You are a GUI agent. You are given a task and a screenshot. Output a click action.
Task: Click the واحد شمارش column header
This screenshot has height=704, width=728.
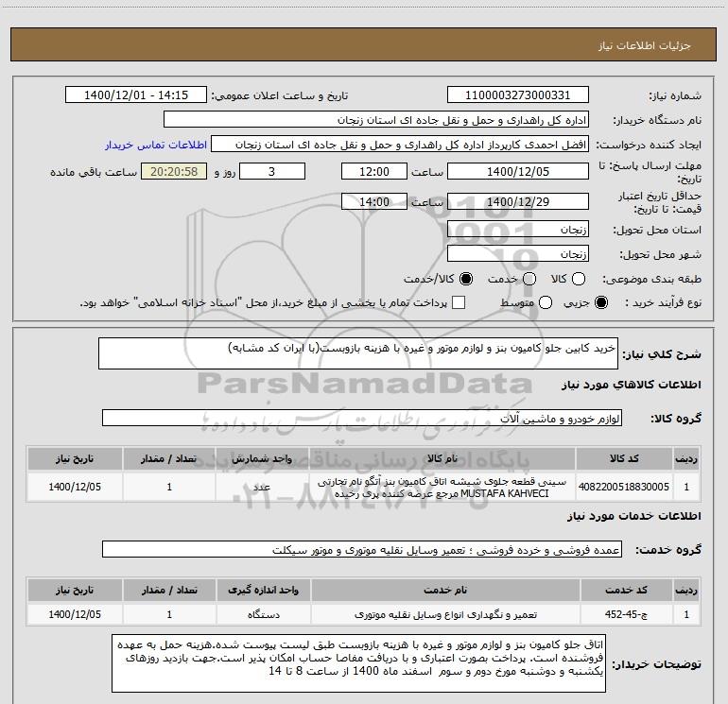pyautogui.click(x=262, y=458)
